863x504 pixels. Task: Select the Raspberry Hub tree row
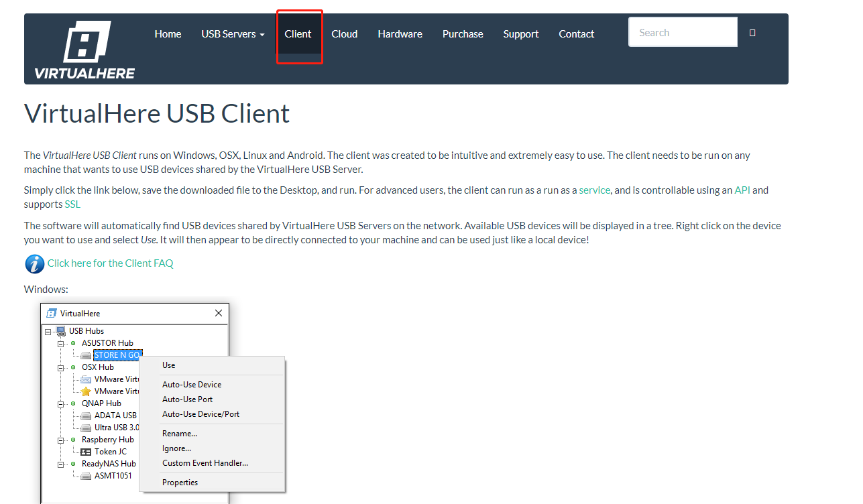pos(108,440)
